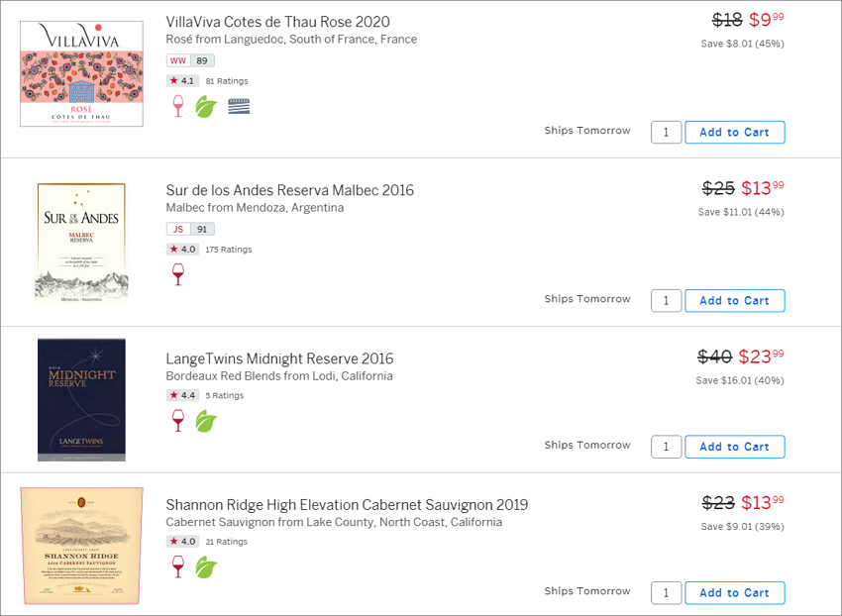The height and width of the screenshot is (616, 842).
Task: Click the green leaf icon under Shannon Ridge Cabernet
Action: click(x=206, y=567)
